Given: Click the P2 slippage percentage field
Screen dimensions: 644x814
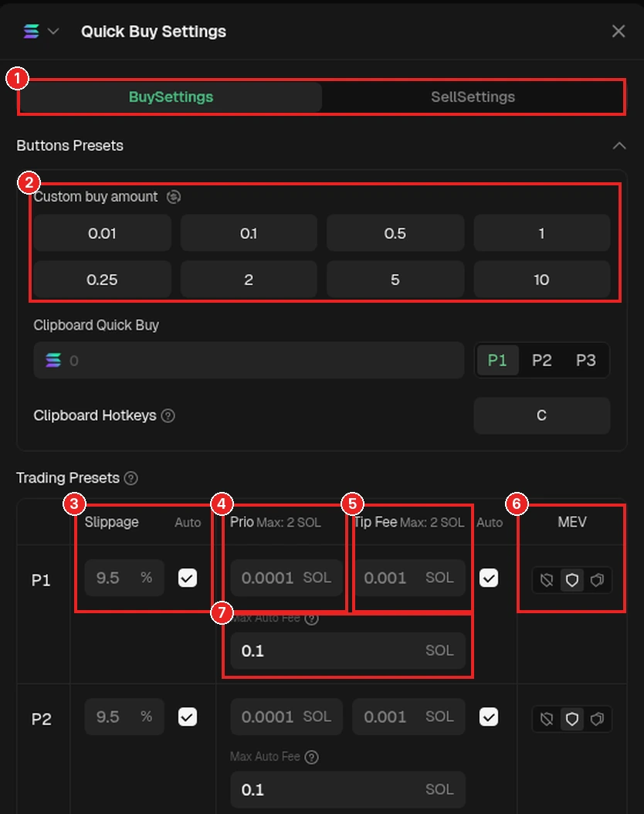Looking at the screenshot, I should [124, 717].
